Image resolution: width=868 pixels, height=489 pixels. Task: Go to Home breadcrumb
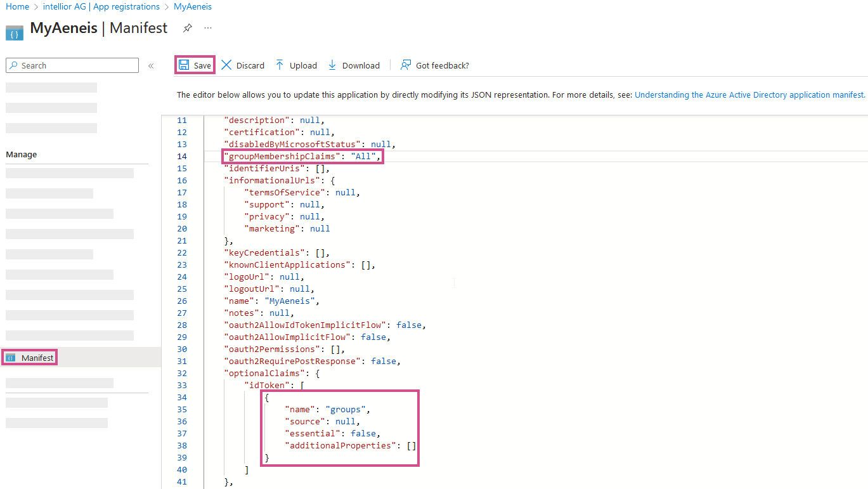17,6
